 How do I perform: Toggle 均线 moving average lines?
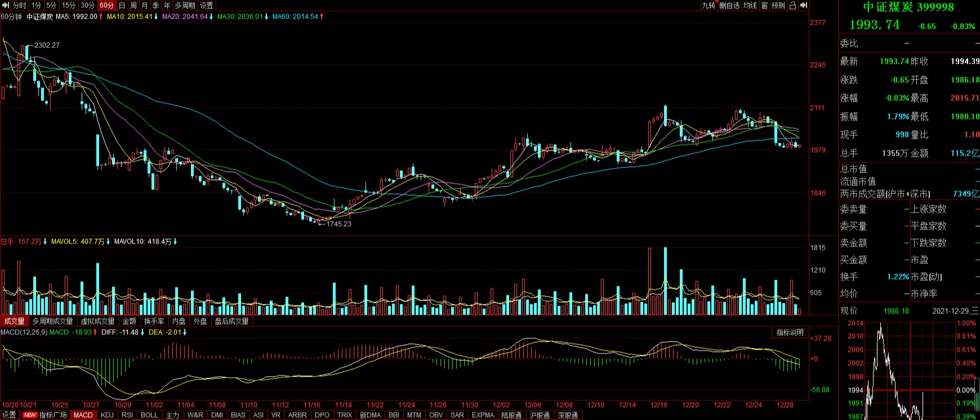(750, 5)
